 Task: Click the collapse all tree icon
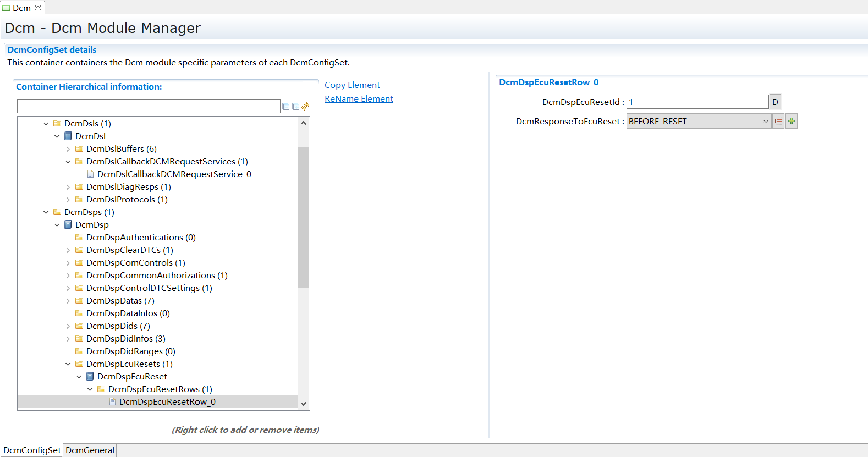pyautogui.click(x=286, y=107)
